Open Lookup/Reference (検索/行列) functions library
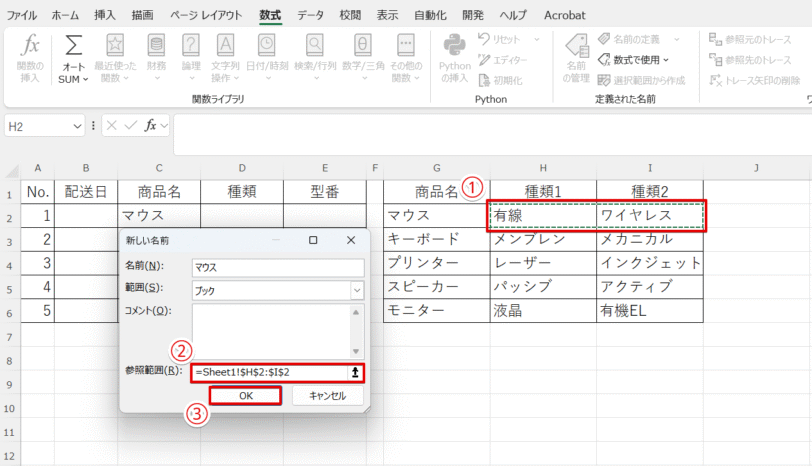The width and height of the screenshot is (812, 466). pyautogui.click(x=315, y=58)
